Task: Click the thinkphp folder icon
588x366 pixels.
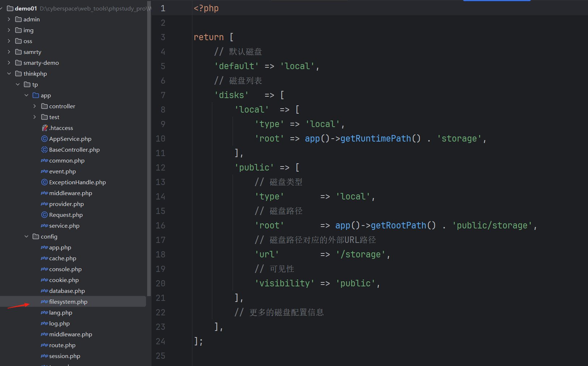Action: click(18, 73)
